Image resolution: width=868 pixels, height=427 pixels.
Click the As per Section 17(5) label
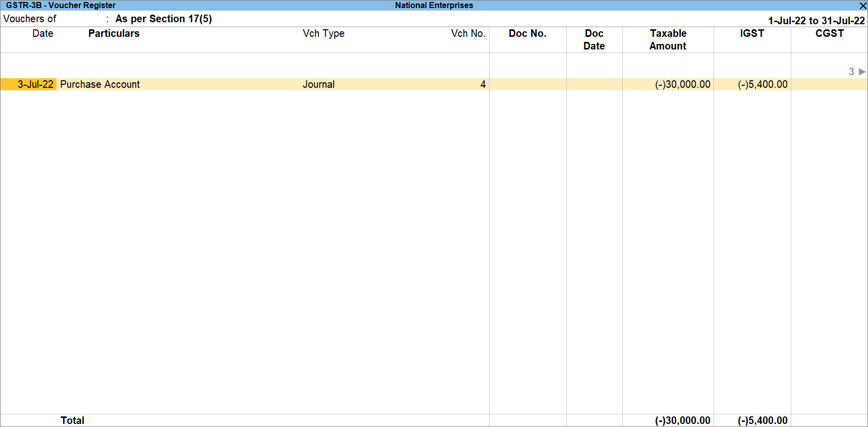(164, 19)
